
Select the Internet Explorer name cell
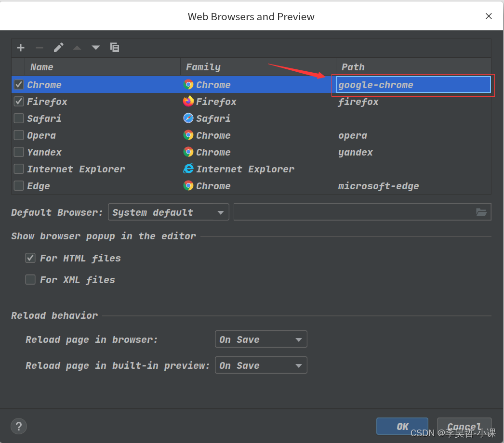[76, 169]
